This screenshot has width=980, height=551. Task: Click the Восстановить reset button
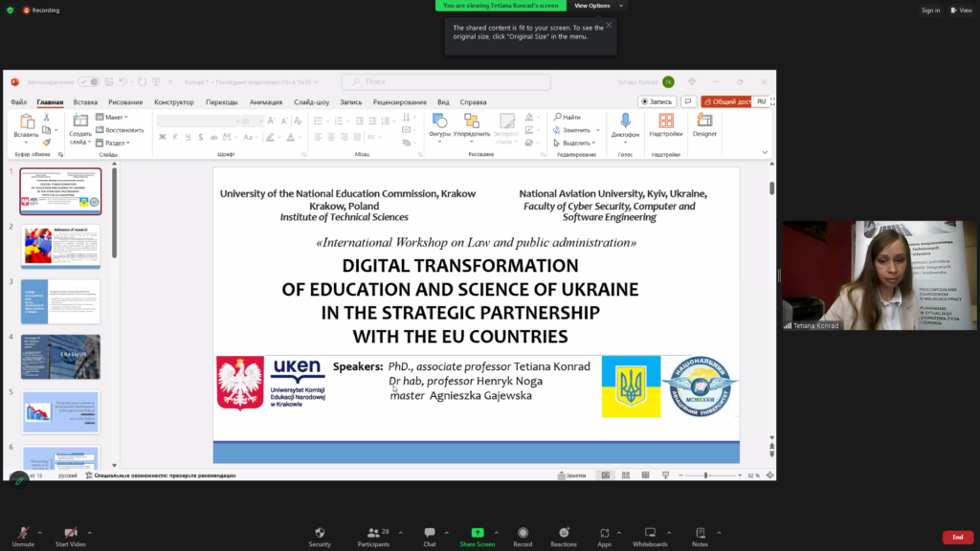[x=120, y=130]
